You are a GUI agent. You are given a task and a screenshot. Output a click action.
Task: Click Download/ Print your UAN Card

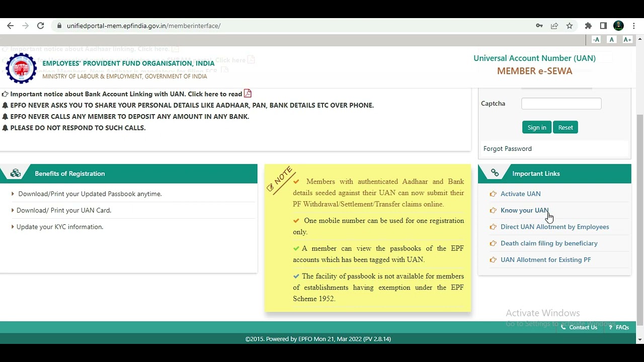coord(63,211)
